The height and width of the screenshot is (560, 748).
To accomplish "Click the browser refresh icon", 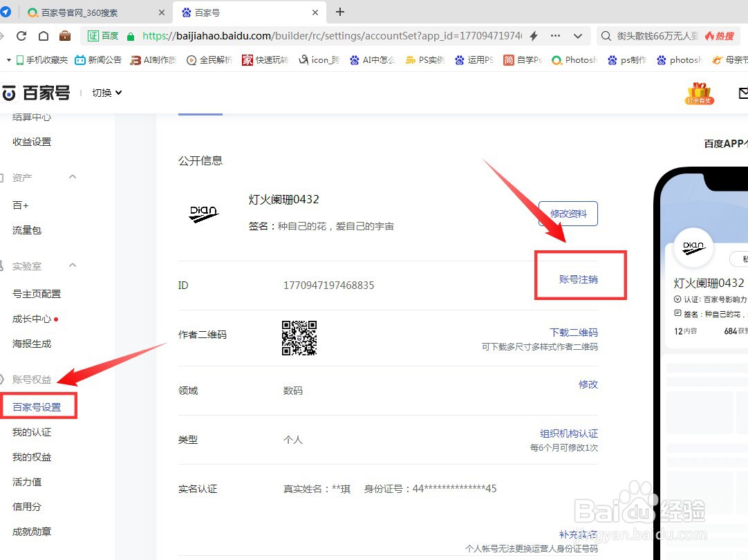I will 21,35.
